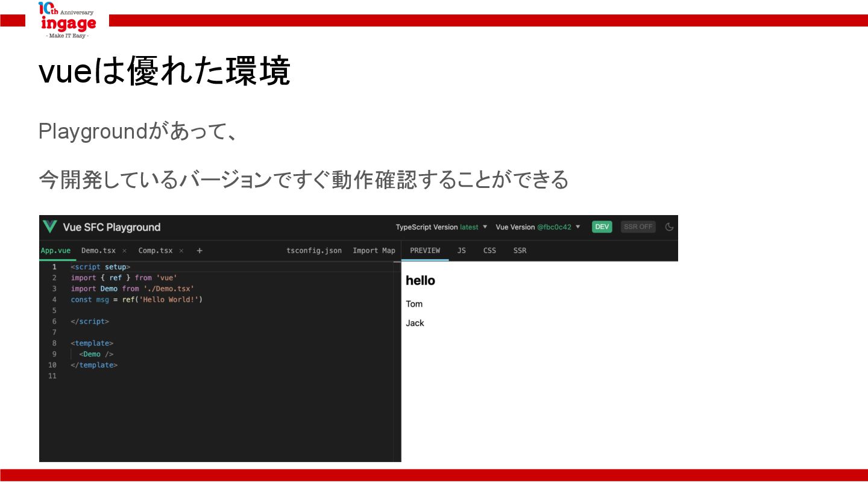This screenshot has height=488, width=868.
Task: Click the Vue SFC Playground title
Action: (112, 227)
